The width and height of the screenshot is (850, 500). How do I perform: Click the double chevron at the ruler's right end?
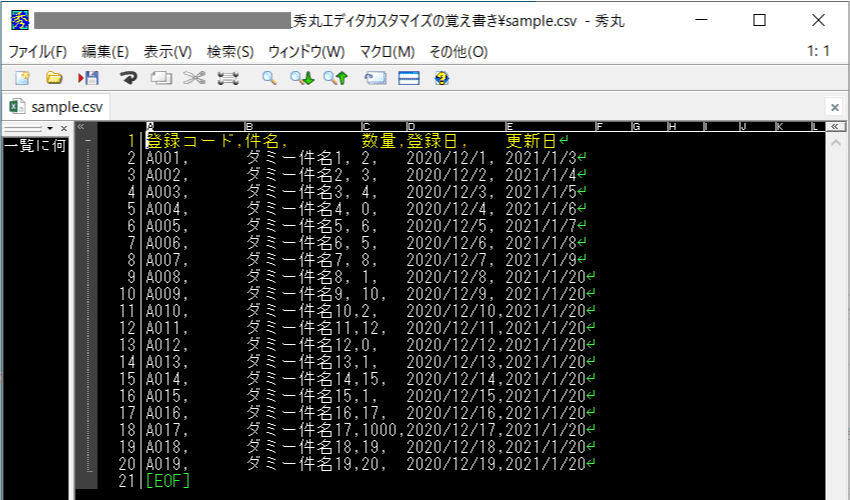point(835,126)
